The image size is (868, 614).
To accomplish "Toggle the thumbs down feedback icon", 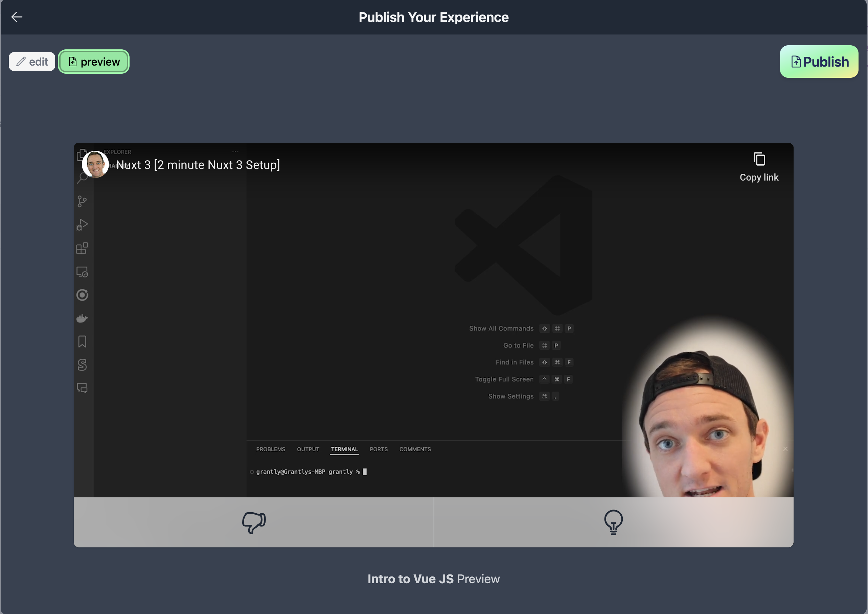I will [x=254, y=522].
